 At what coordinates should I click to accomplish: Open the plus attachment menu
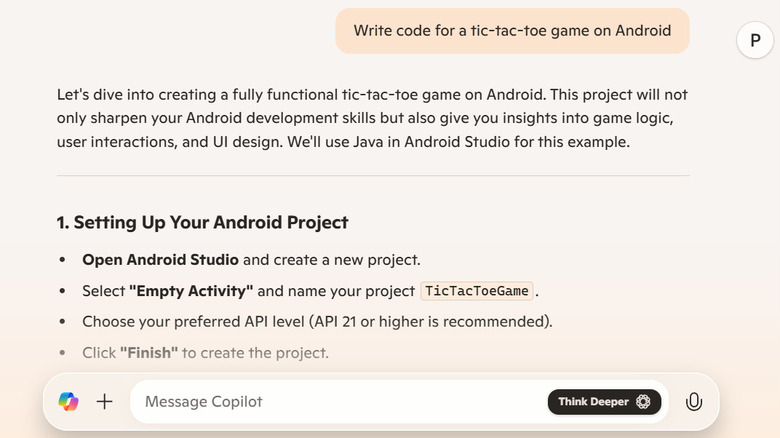(104, 401)
